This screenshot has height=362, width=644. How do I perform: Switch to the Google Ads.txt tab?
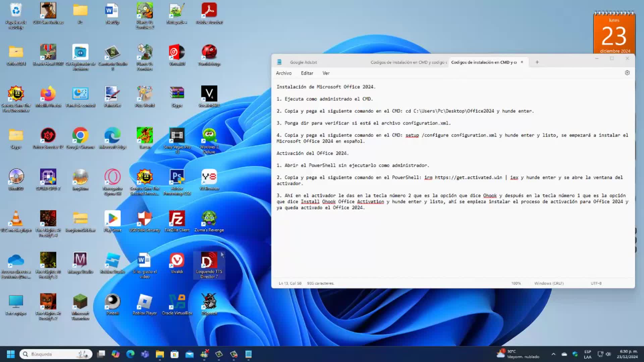click(x=303, y=62)
